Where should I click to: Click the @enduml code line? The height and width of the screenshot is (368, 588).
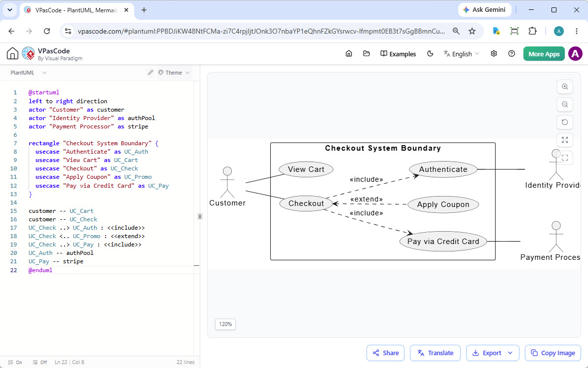(40, 270)
